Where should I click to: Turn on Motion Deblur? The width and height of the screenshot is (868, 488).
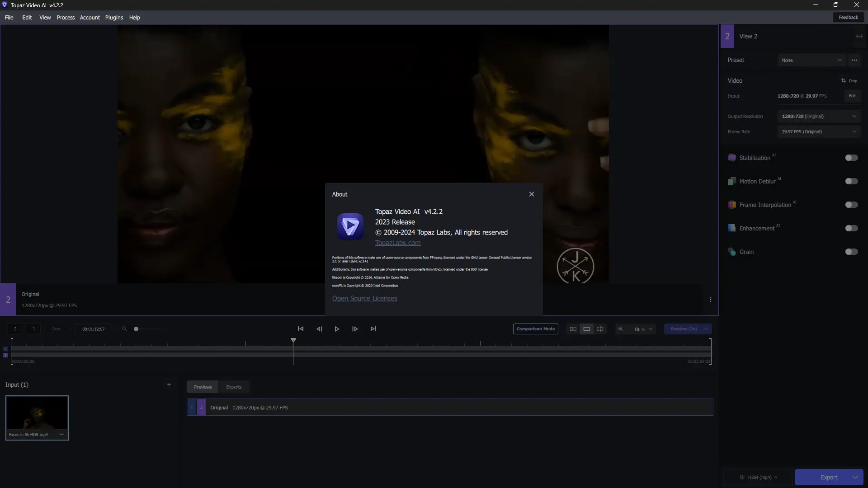click(851, 181)
